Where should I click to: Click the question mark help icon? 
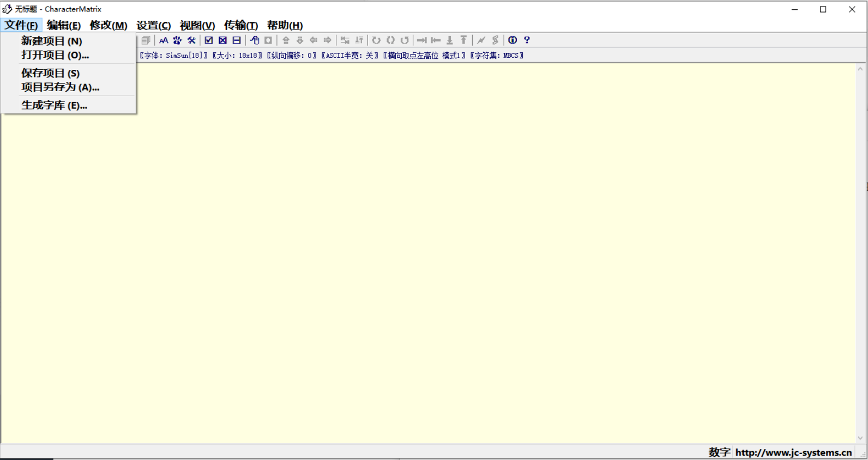(527, 40)
